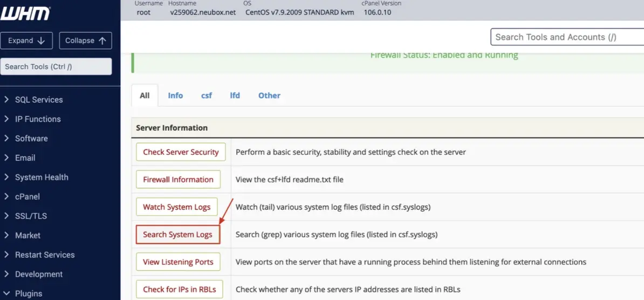The image size is (644, 300).
Task: Expand the Development chevron
Action: coord(6,274)
